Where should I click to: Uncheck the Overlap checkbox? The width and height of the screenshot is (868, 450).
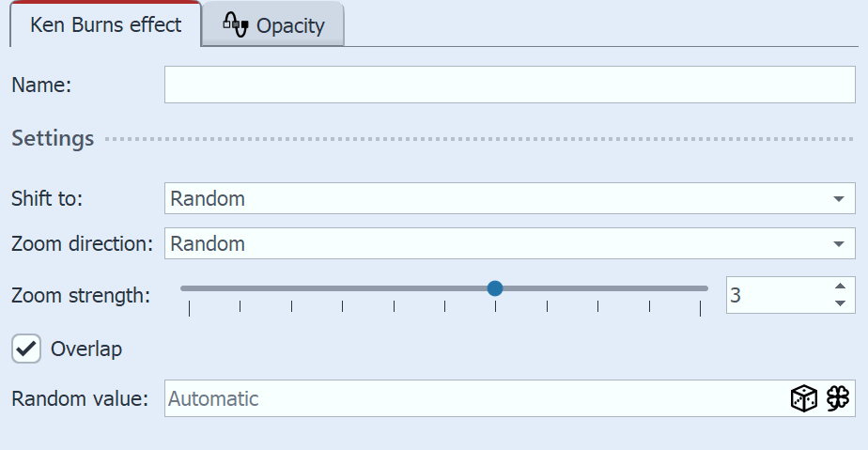click(x=27, y=349)
